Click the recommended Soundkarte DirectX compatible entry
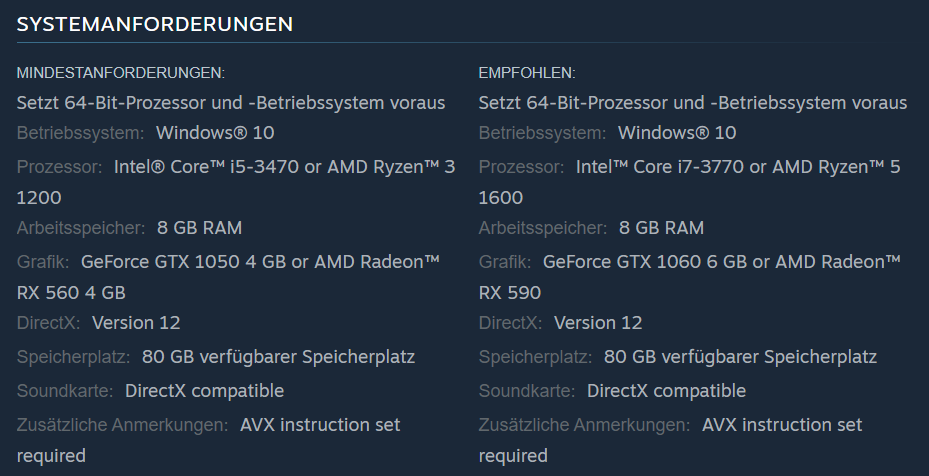Screen dimensions: 929x476 [666, 391]
